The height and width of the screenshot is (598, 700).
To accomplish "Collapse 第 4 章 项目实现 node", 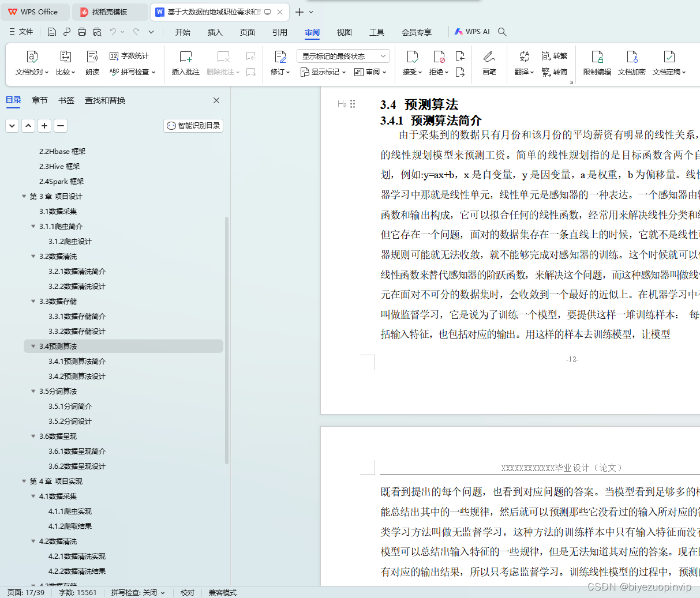I will coord(24,482).
